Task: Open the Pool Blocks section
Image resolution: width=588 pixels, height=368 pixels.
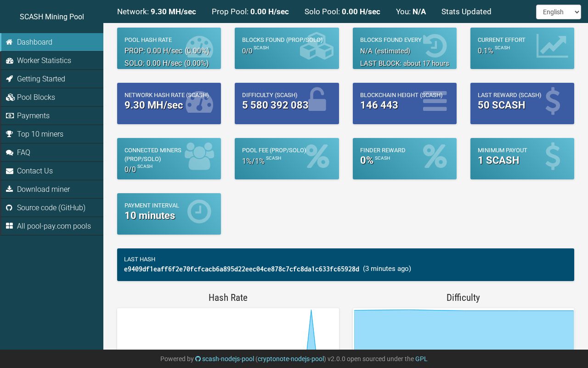Action: 52,97
